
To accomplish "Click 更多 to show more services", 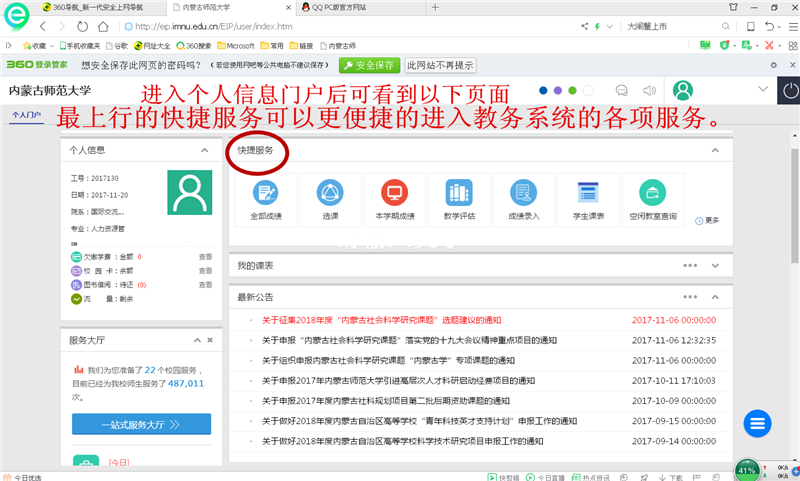I will coord(707,220).
